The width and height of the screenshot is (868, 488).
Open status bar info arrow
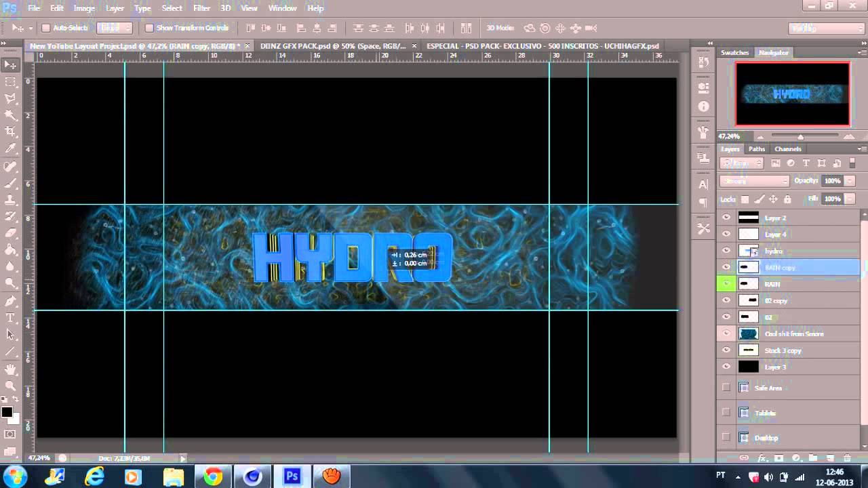[x=182, y=459]
